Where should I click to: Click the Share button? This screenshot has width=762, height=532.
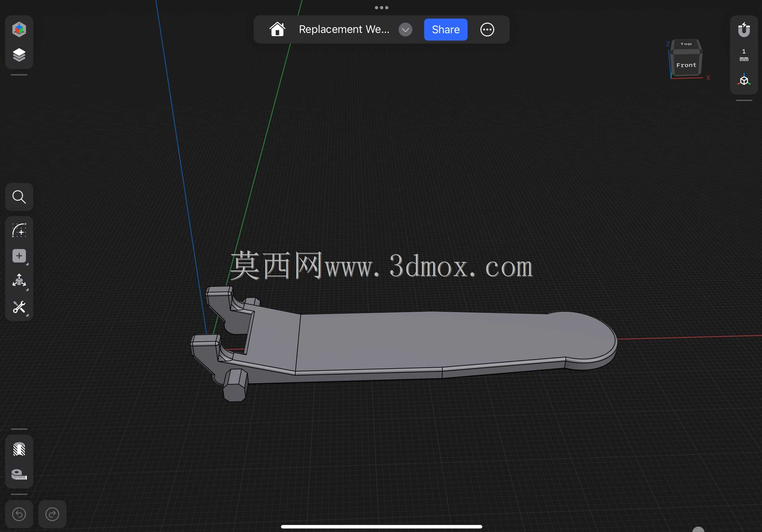pyautogui.click(x=445, y=29)
